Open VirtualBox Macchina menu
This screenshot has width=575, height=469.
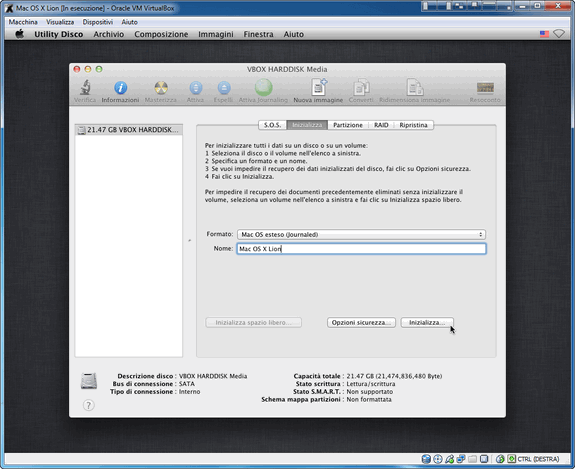coord(23,22)
